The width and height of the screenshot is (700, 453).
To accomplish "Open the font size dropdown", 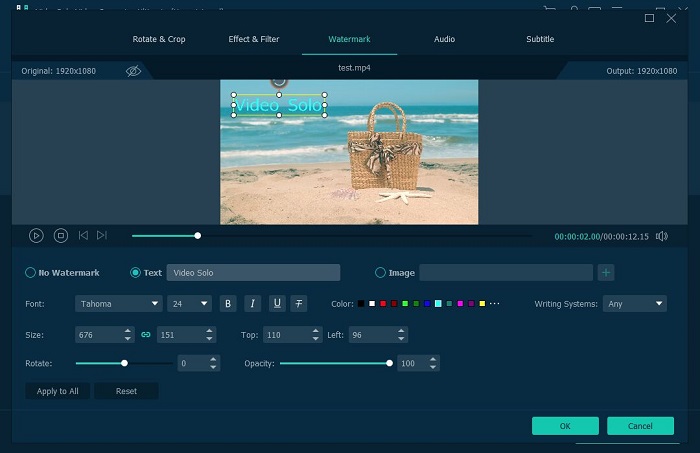I will [x=189, y=304].
